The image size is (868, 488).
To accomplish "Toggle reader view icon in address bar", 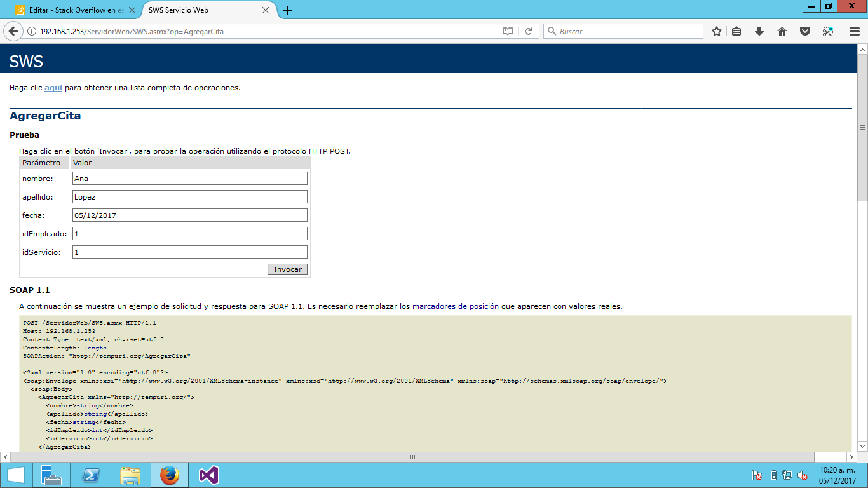I will coord(508,31).
